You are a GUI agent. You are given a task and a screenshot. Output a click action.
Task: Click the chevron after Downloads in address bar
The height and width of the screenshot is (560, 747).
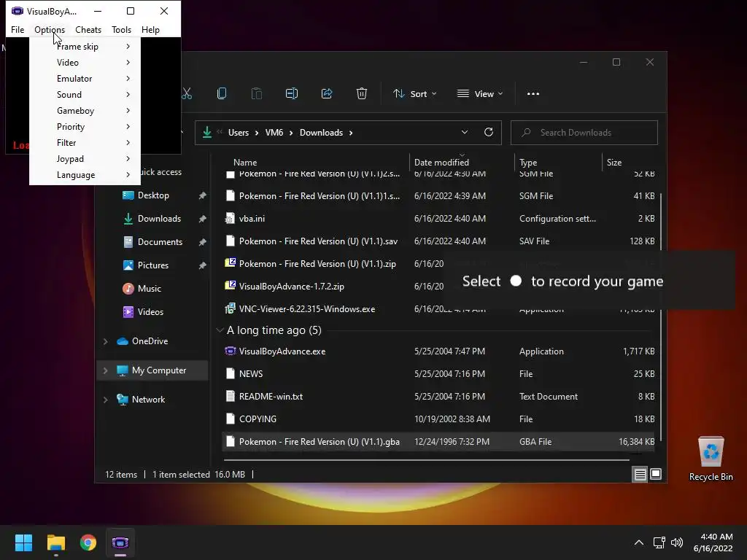tap(351, 133)
